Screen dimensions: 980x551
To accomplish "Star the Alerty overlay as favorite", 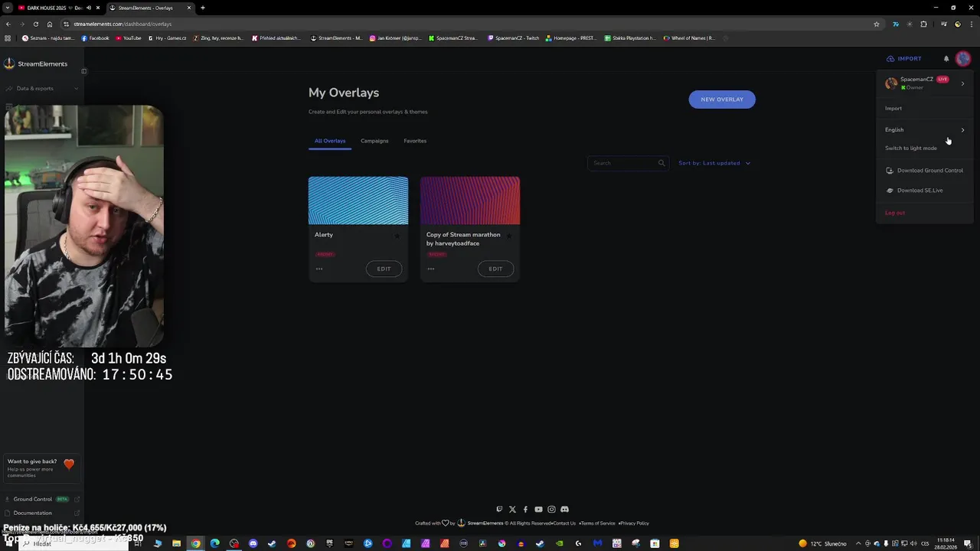I will click(397, 235).
